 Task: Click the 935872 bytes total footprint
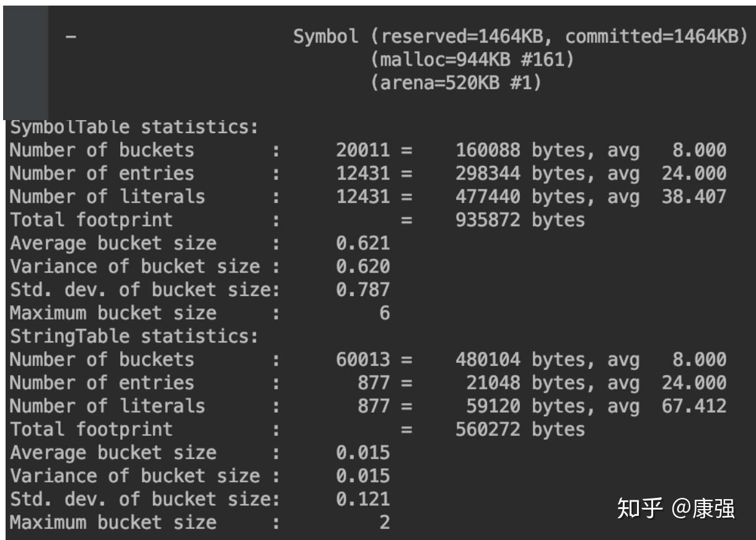[x=521, y=220]
